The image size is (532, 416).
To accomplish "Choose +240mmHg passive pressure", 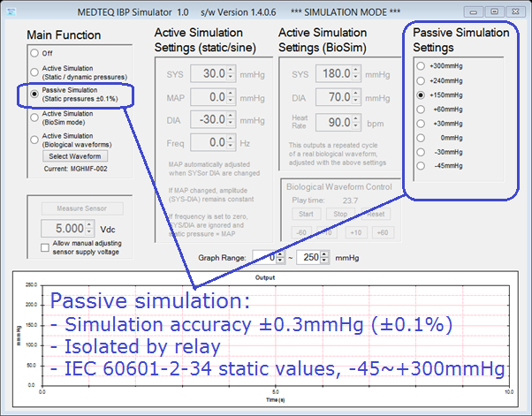I will [421, 80].
